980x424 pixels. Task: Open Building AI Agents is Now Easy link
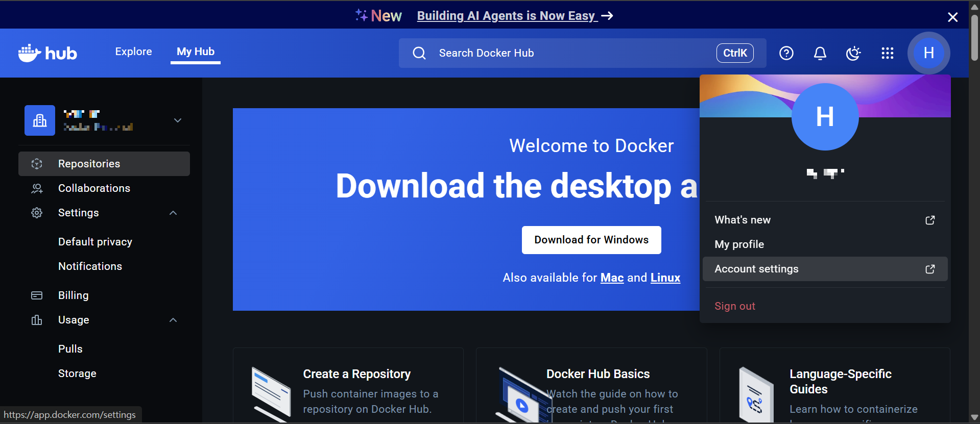pyautogui.click(x=515, y=16)
